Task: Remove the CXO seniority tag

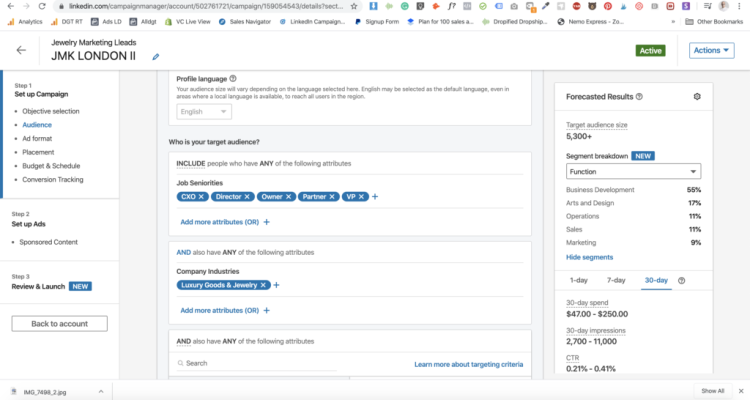Action: coord(201,197)
